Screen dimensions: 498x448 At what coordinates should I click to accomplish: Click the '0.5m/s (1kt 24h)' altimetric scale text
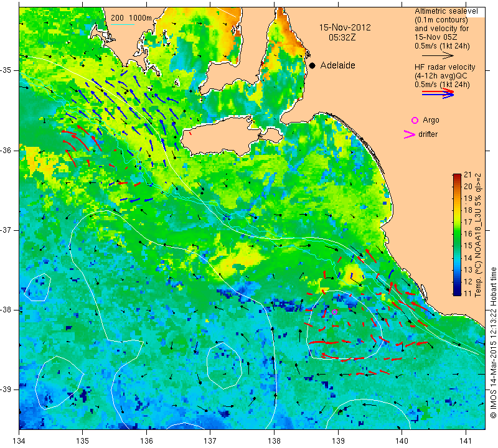(442, 46)
